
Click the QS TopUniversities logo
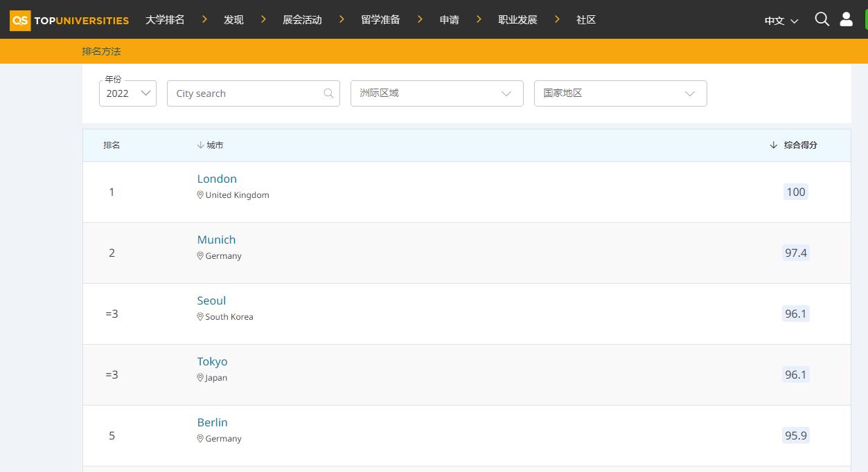[x=69, y=20]
